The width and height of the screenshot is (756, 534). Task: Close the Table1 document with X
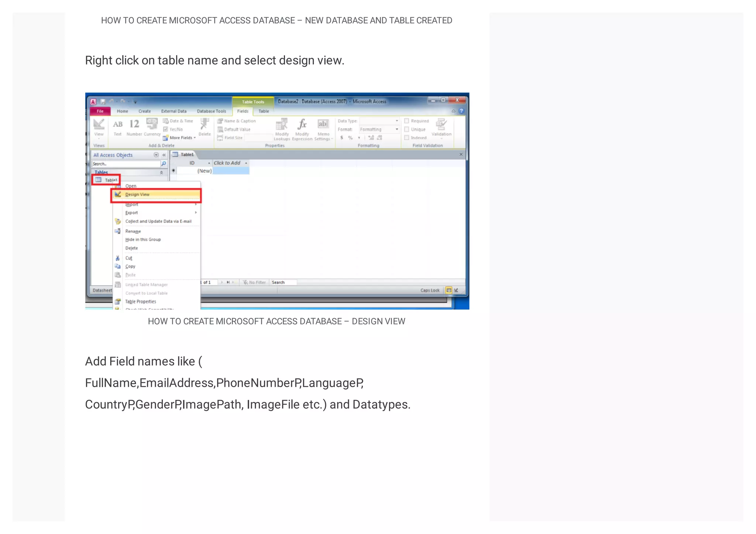pos(461,155)
